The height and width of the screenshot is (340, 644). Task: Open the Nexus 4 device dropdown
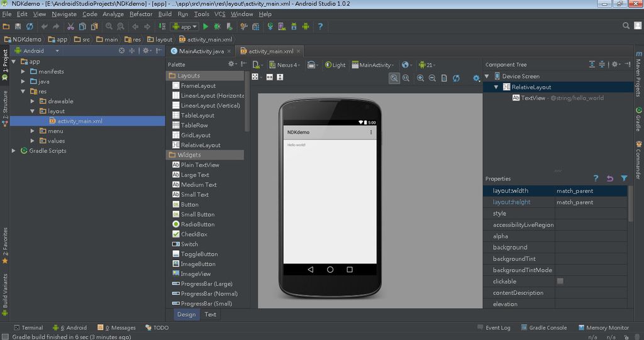coord(285,65)
